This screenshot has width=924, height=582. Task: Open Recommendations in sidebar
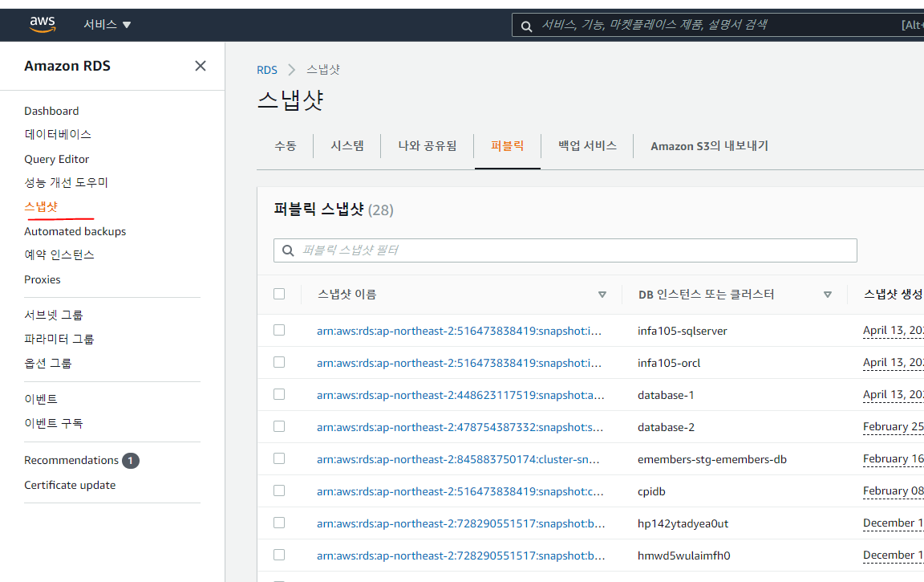click(x=71, y=460)
